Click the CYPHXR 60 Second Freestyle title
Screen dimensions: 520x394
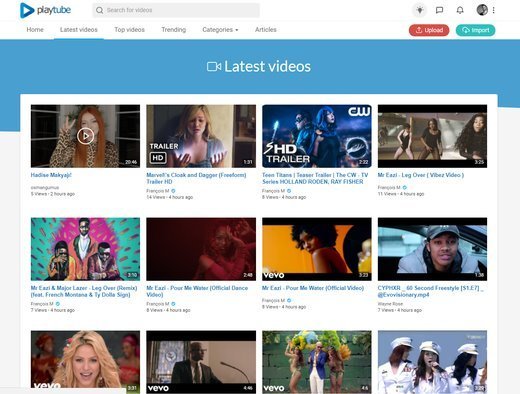click(x=430, y=291)
